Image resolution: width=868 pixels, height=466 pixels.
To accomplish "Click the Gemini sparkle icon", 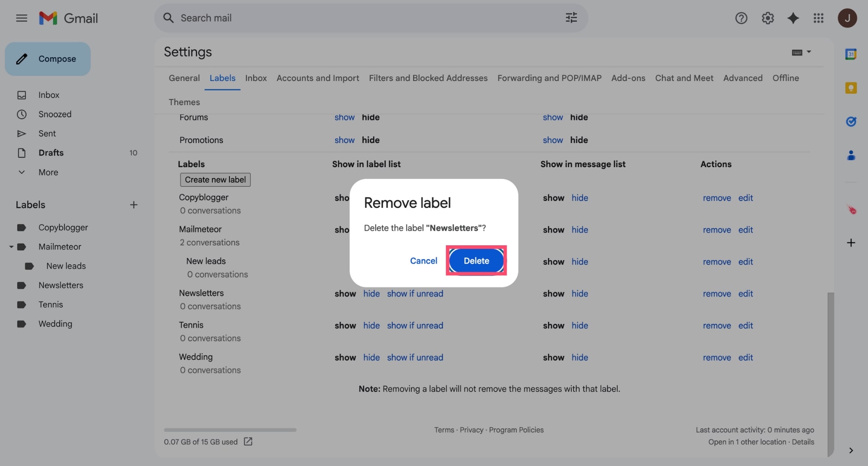I will 793,18.
